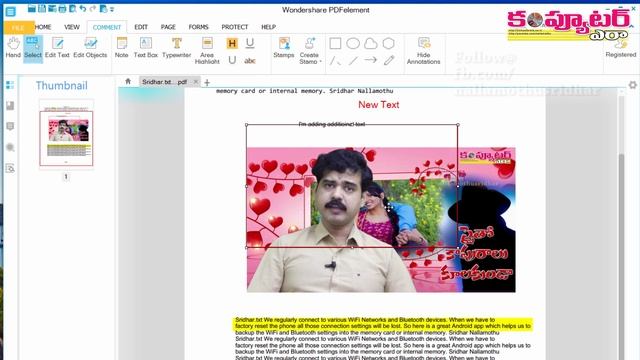Click the red 'New Text' annotation
640x360 pixels.
pyautogui.click(x=378, y=104)
